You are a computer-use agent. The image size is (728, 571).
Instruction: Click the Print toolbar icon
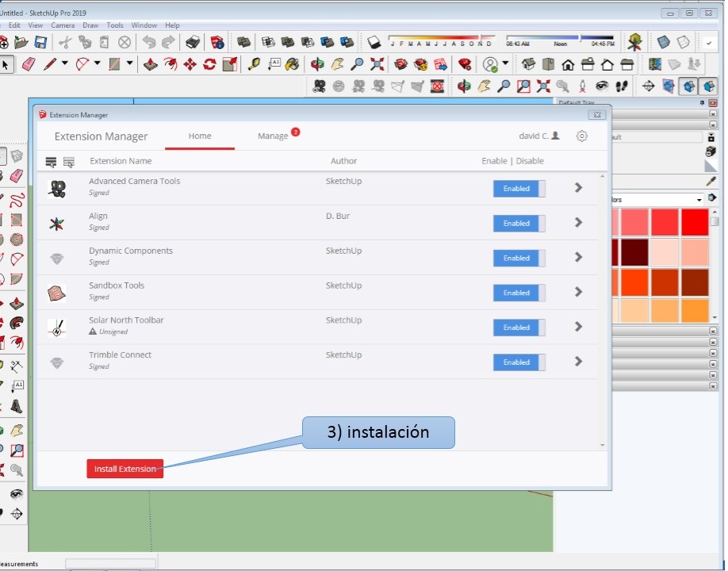tap(193, 43)
